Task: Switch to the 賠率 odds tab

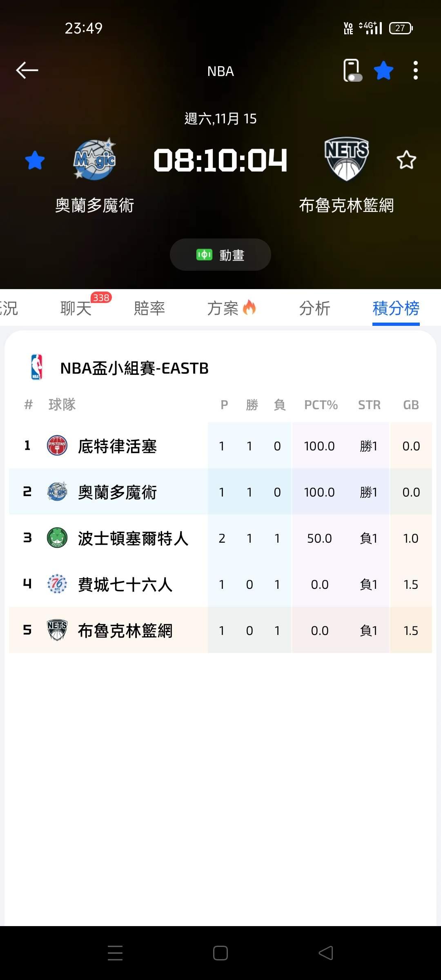Action: [x=149, y=308]
